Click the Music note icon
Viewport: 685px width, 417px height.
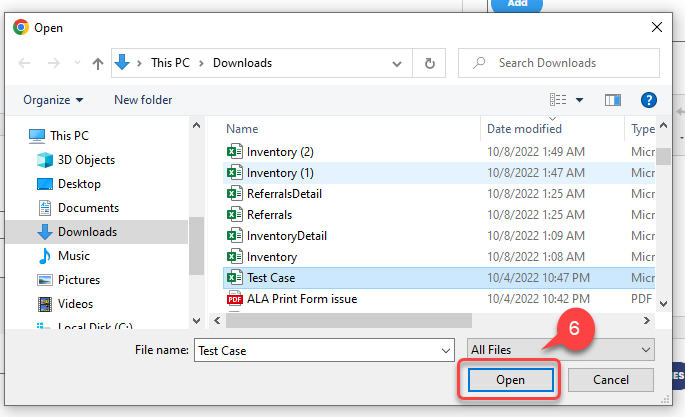[45, 256]
